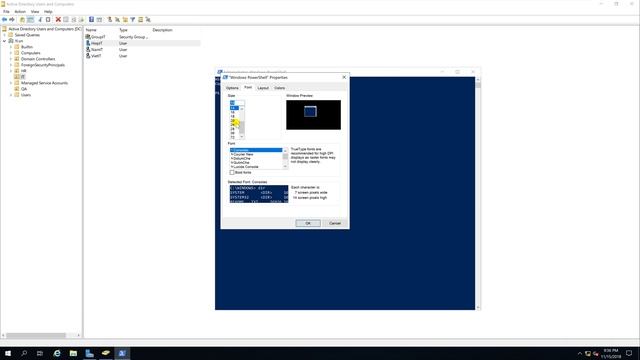Screen dimensions: 640x360
Task: Expand the Computers container
Action: point(11,53)
